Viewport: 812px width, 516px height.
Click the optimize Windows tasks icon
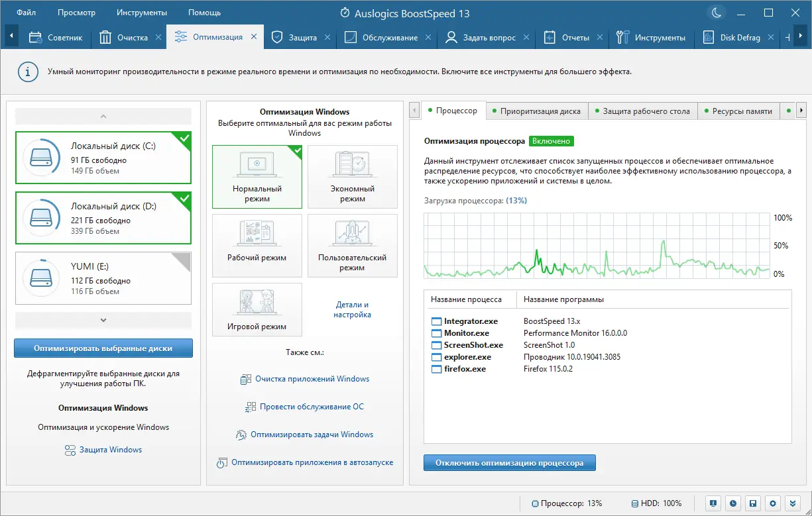point(241,435)
